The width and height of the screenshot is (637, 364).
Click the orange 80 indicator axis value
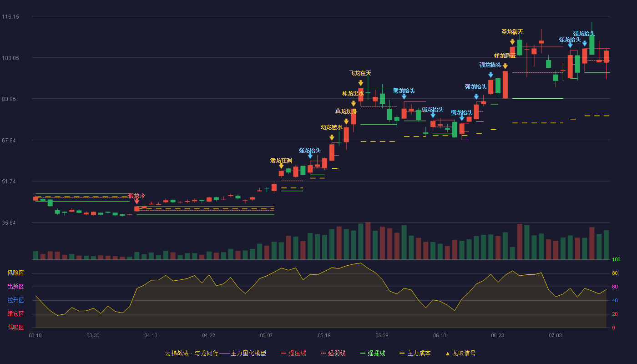tap(615, 273)
